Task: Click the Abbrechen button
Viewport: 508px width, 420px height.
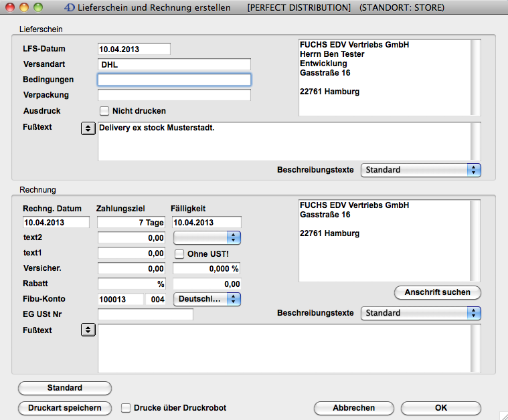Action: [354, 408]
